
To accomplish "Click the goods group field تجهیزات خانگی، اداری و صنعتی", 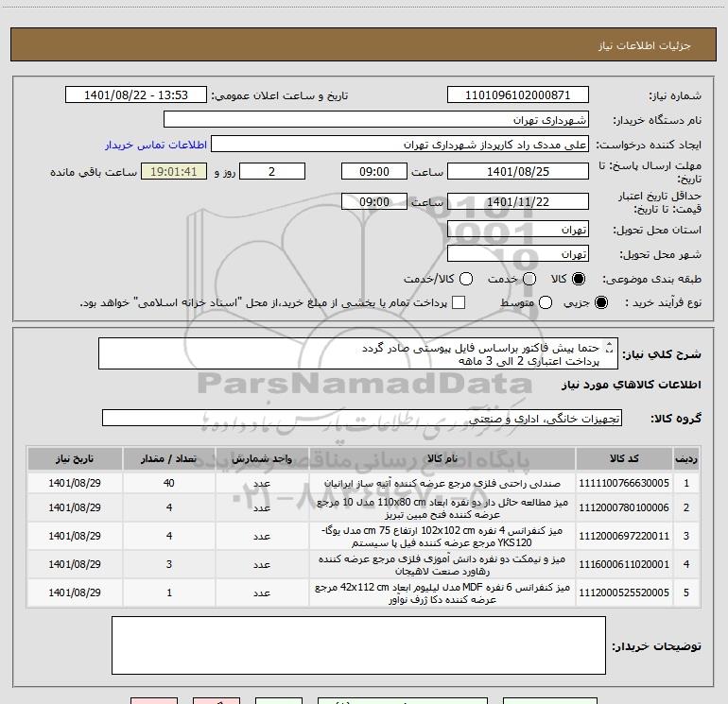I will (x=362, y=418).
